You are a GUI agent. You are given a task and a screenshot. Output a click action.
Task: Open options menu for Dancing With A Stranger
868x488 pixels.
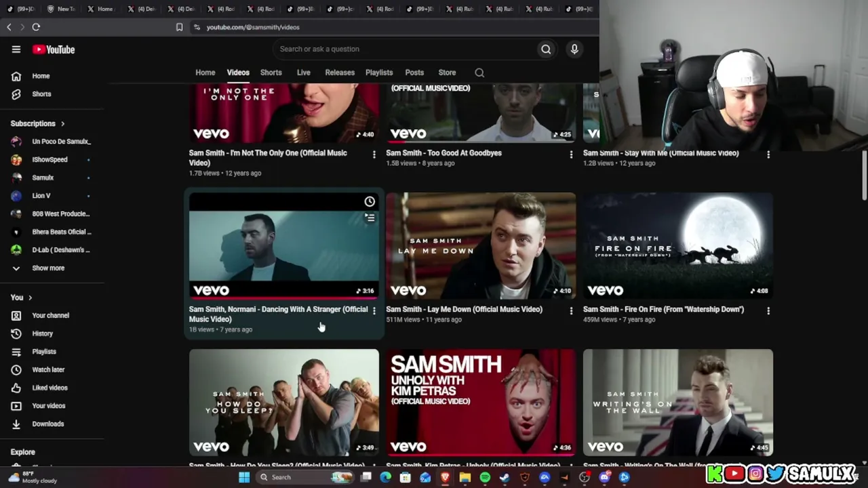374,310
